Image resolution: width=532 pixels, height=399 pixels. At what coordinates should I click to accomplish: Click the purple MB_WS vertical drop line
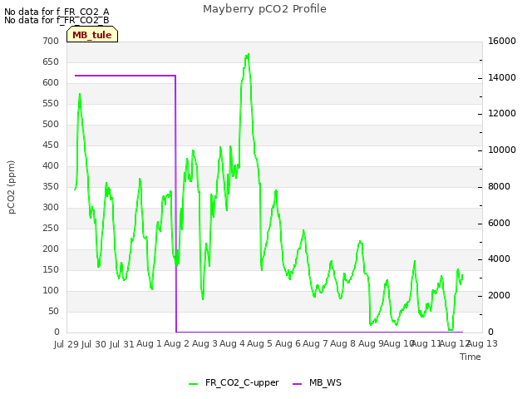175,204
